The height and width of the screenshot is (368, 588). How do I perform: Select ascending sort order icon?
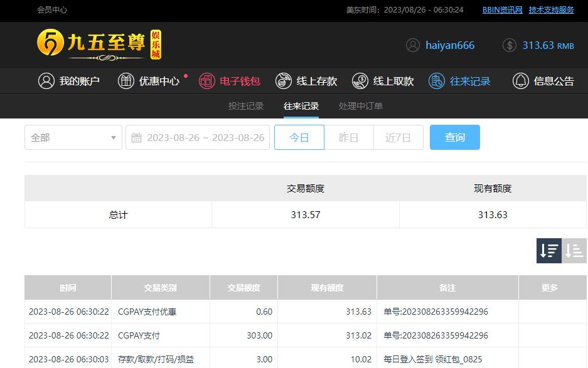[x=574, y=251]
